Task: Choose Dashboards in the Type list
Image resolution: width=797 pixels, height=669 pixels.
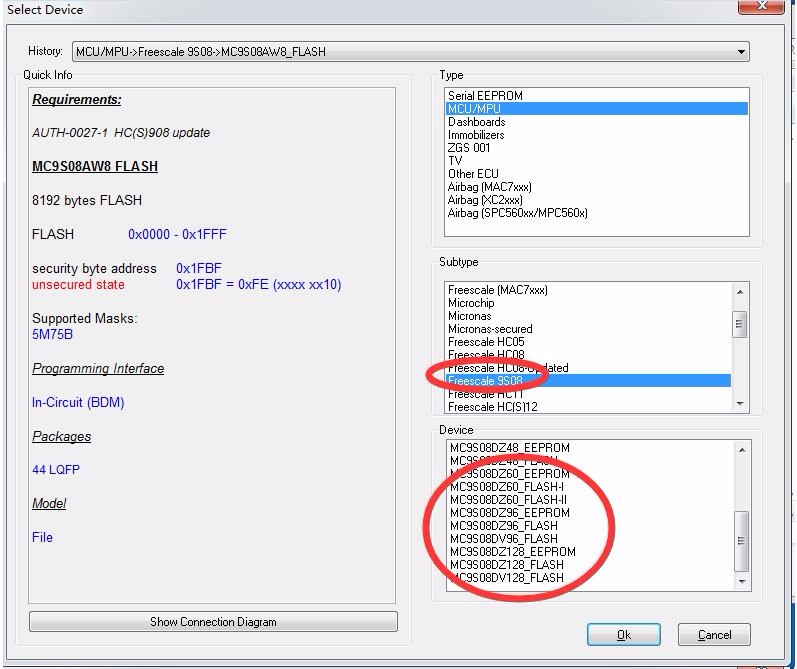Action: coord(476,122)
